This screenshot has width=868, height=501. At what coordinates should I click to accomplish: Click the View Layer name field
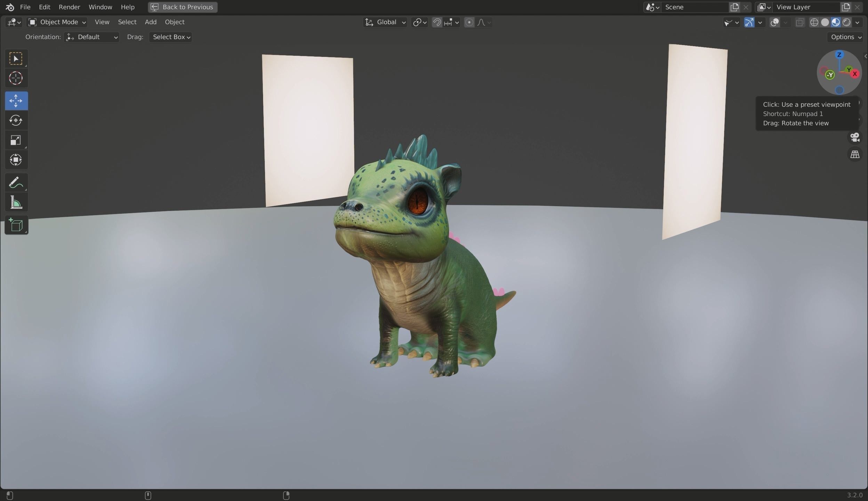click(806, 7)
